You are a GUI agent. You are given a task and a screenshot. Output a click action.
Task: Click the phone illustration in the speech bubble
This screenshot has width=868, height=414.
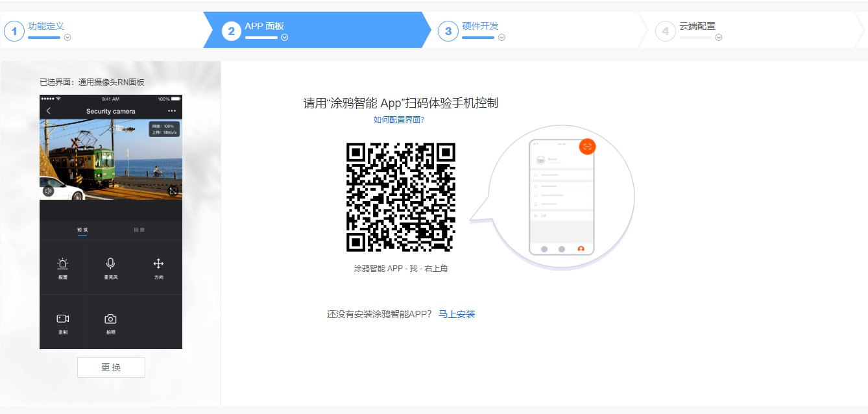tap(562, 197)
